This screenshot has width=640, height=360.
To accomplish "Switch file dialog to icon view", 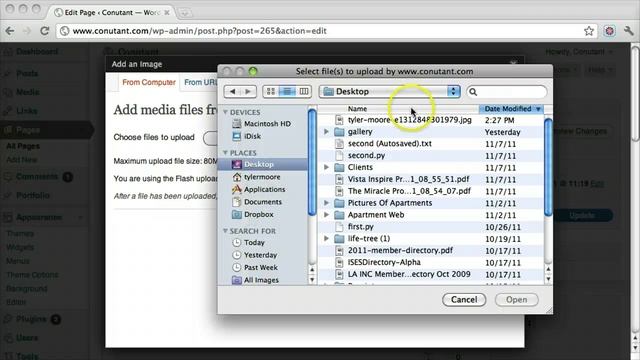I will coord(270,91).
